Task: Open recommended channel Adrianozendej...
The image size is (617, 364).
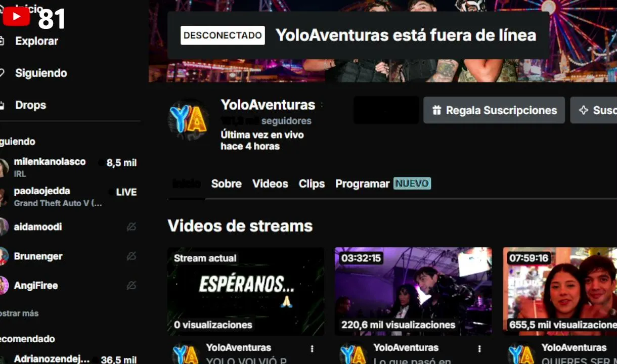Action: coord(69,359)
